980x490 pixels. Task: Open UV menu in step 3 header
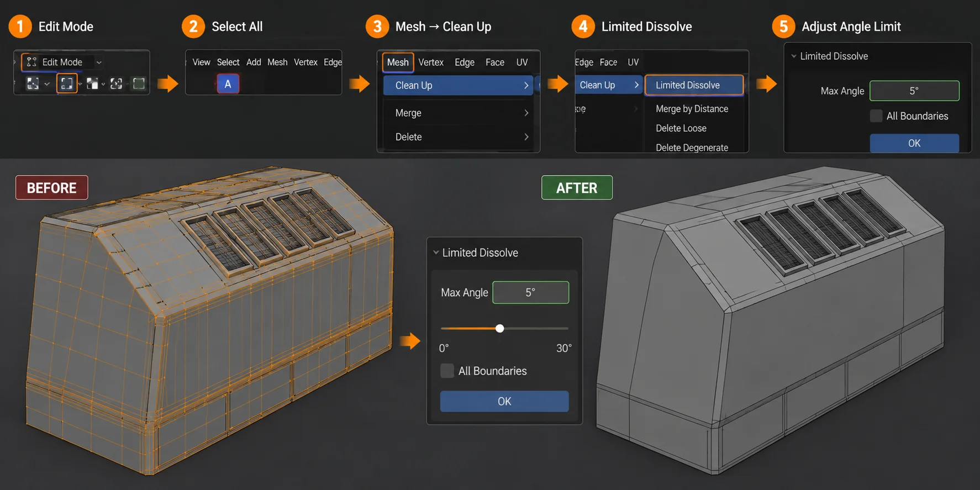coord(522,62)
